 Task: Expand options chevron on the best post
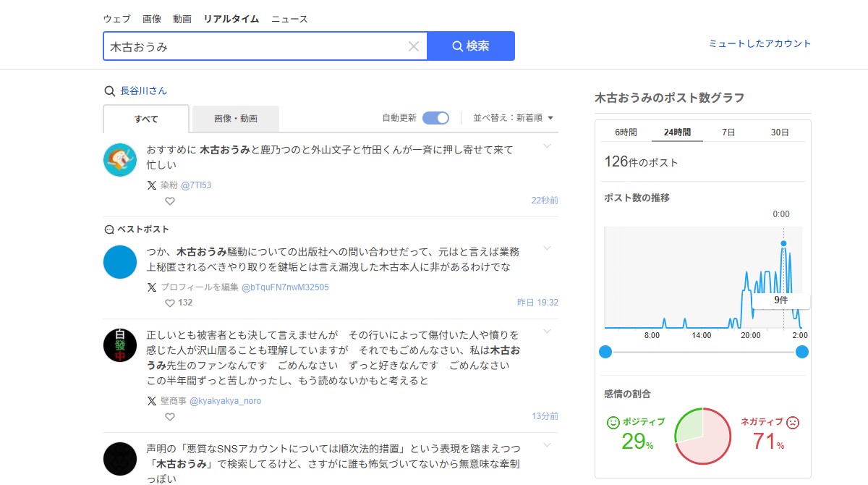tap(547, 248)
